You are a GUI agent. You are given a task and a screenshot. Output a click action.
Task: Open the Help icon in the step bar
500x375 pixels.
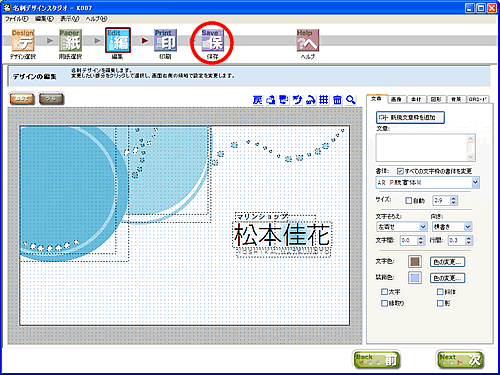pos(308,41)
